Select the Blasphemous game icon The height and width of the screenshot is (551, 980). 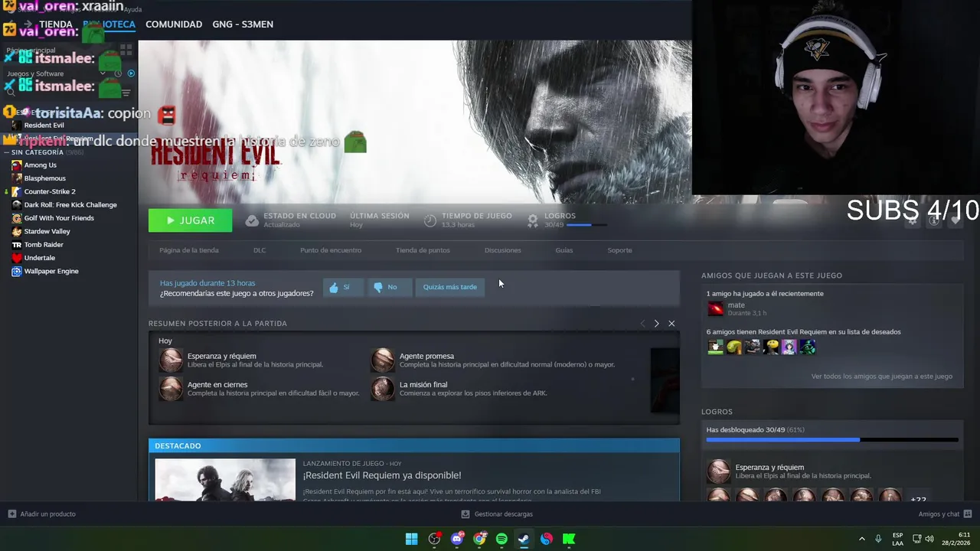tap(17, 178)
